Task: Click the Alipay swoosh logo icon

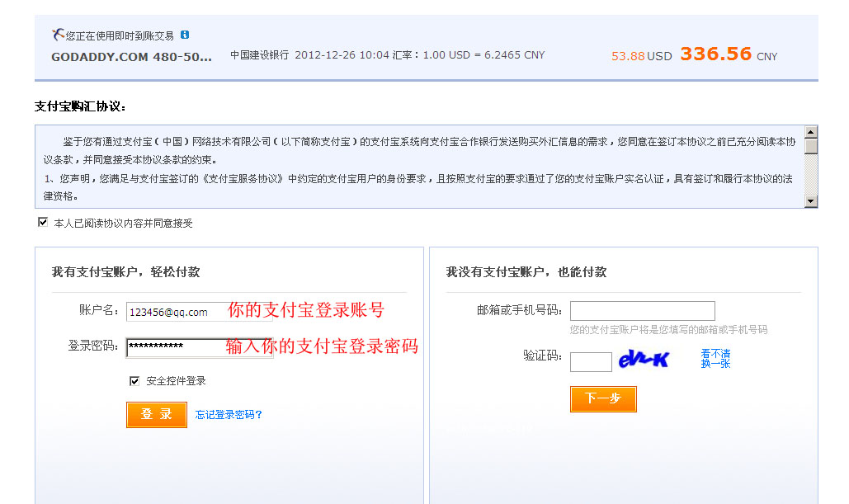Action: 58,35
